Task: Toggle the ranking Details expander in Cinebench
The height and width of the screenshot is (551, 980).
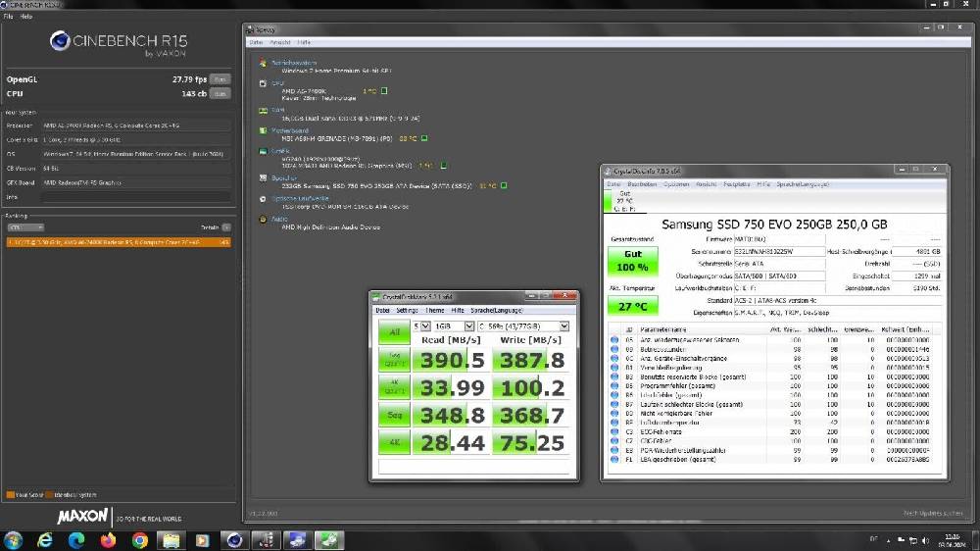Action: tap(226, 227)
